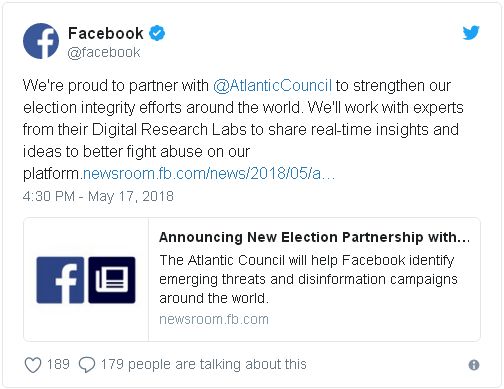Click the card description about Atlantic Council
This screenshot has width=504, height=389.
click(308, 279)
